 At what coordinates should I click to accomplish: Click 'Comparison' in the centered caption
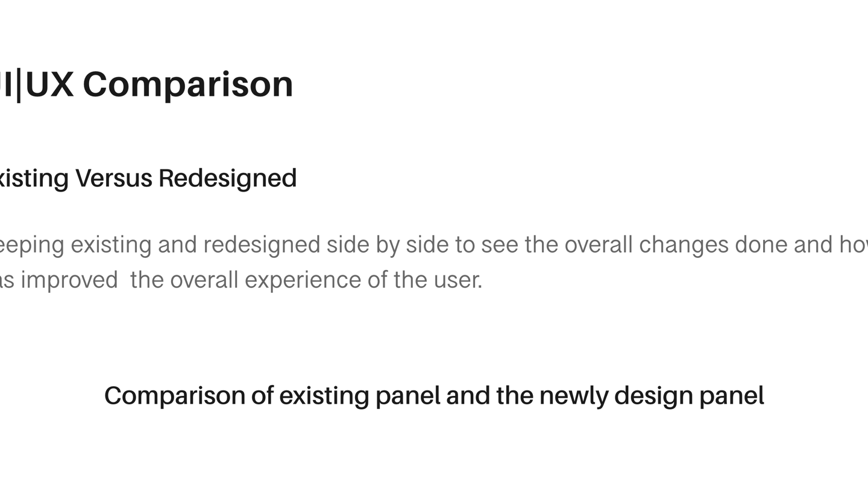coord(174,396)
